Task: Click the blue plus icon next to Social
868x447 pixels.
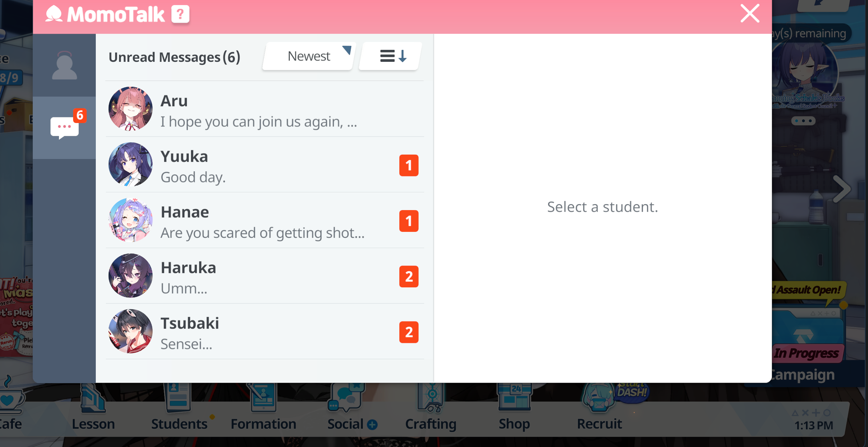Action: pos(372,425)
